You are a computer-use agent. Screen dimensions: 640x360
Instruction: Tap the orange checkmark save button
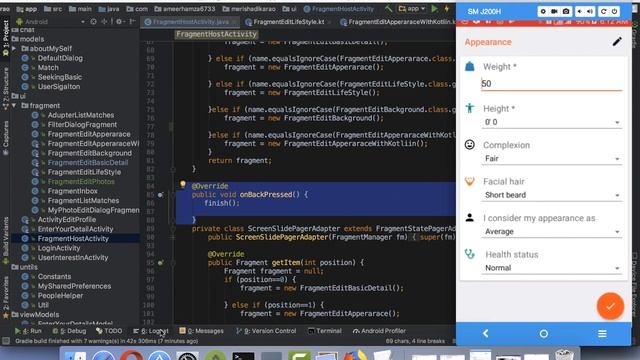click(610, 306)
